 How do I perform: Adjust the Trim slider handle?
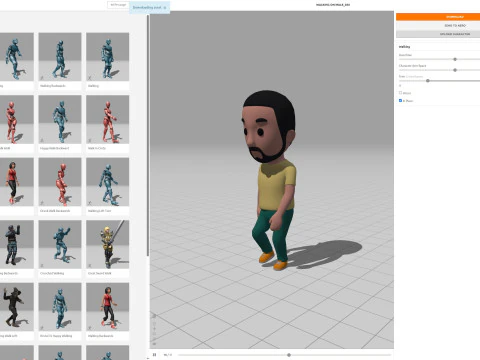click(x=428, y=81)
